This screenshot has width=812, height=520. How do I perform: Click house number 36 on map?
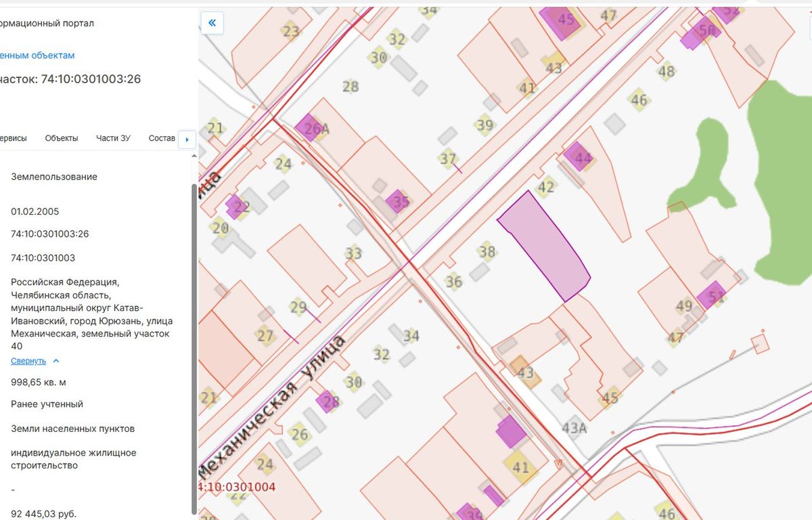click(453, 282)
